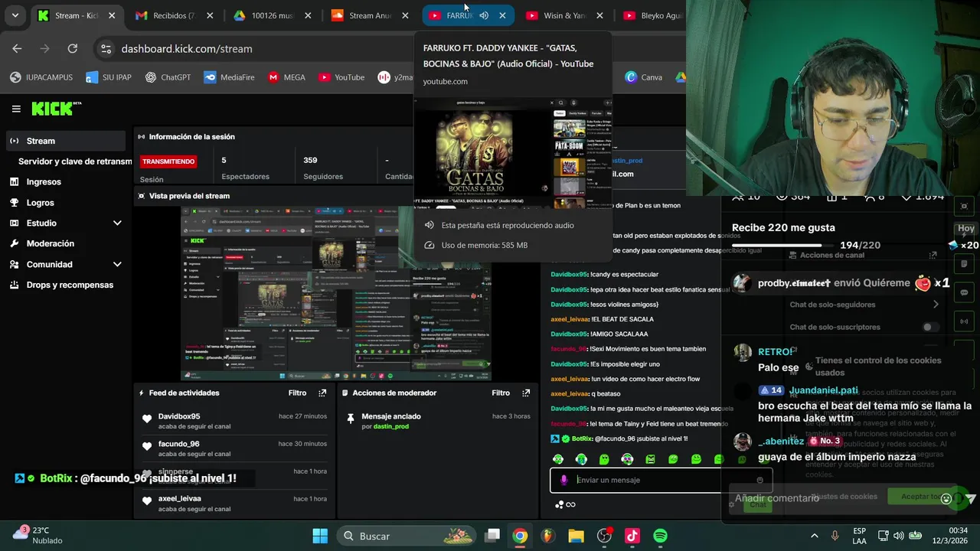Image resolution: width=980 pixels, height=551 pixels.
Task: Expand the Estudio sidebar section
Action: tap(117, 223)
